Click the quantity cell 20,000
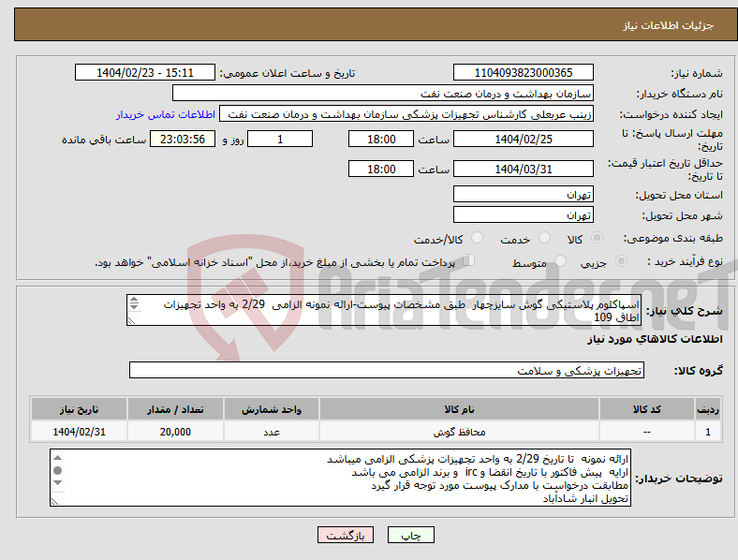 tap(175, 432)
